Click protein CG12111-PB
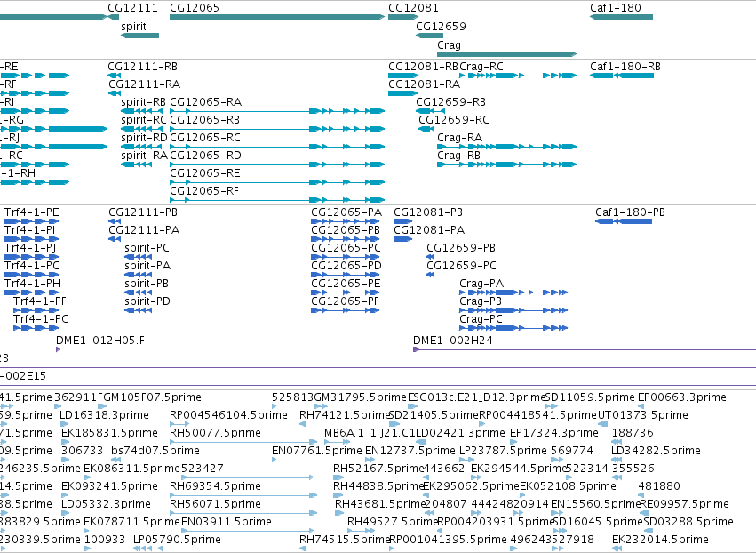The width and height of the screenshot is (756, 553). point(115,221)
